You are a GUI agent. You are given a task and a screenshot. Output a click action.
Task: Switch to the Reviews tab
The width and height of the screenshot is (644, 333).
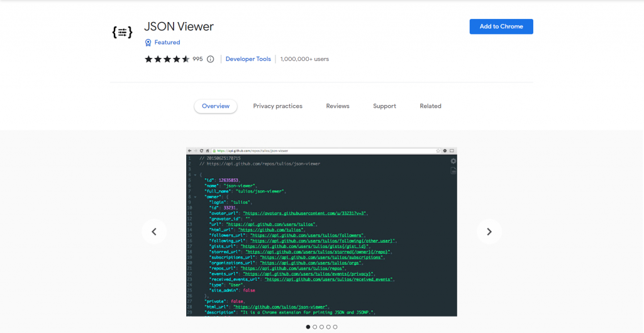(338, 106)
